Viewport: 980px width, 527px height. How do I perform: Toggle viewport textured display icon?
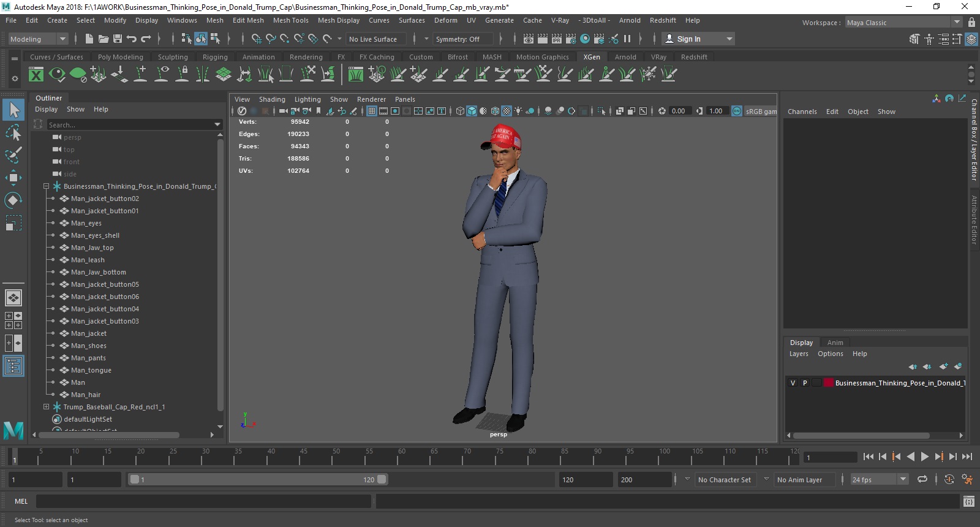coord(507,111)
